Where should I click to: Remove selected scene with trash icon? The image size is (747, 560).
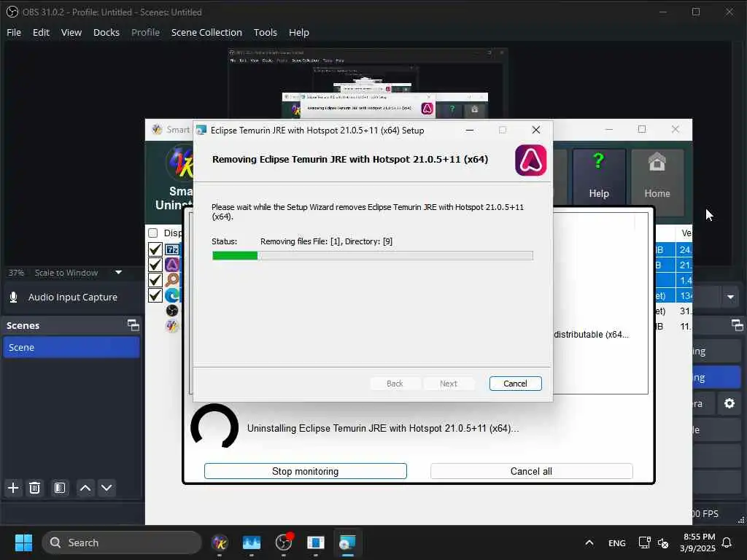coord(34,488)
